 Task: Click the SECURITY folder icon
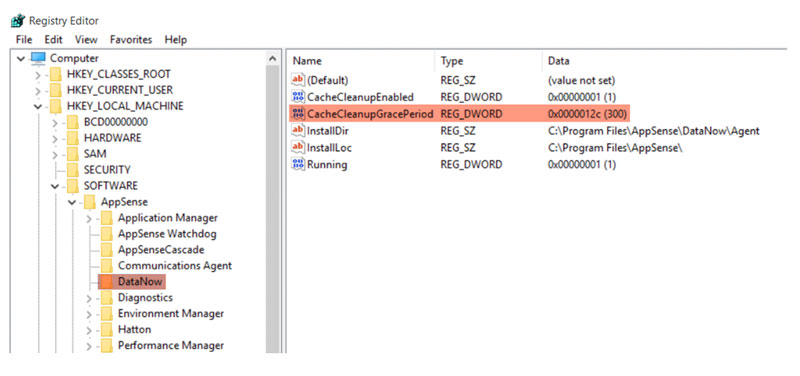[73, 170]
